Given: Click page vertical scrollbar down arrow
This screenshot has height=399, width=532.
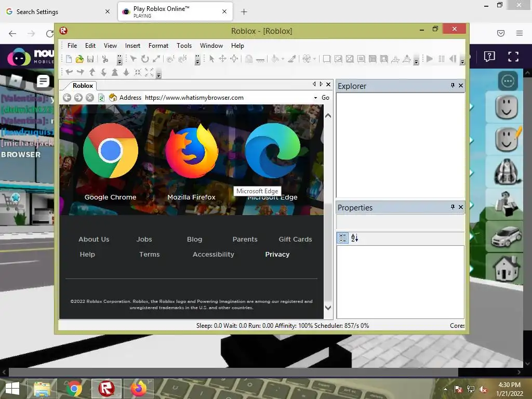Looking at the screenshot, I should pos(328,308).
